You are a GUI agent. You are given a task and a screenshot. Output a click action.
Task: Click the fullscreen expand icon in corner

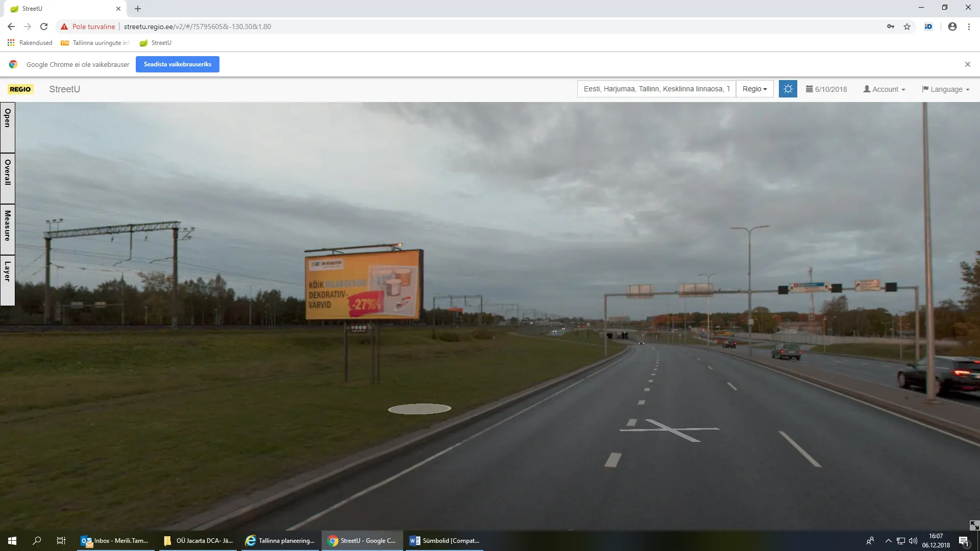click(x=974, y=525)
